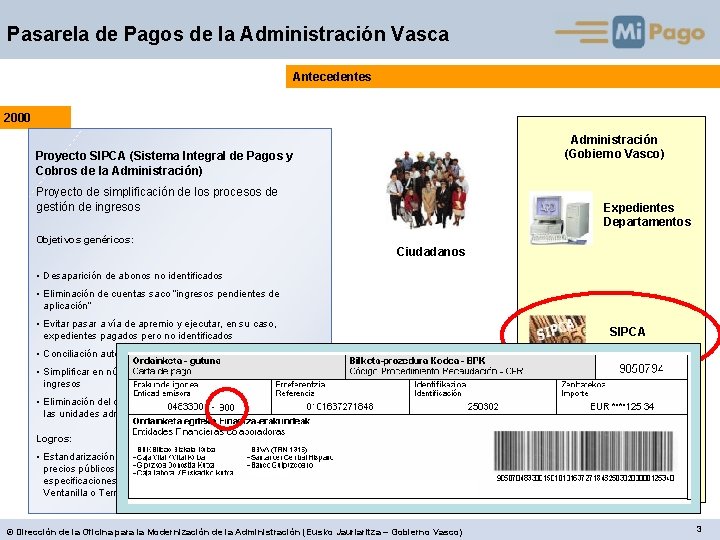
Task: Click the copyright footer text
Action: pyautogui.click(x=234, y=532)
